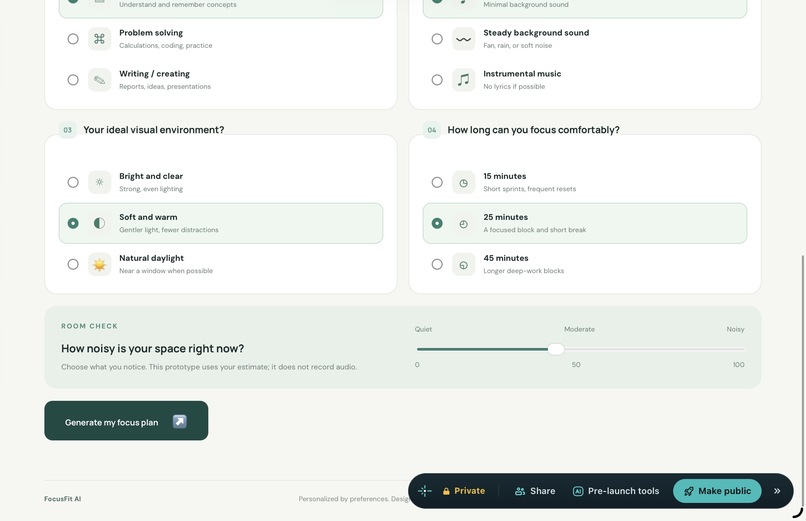This screenshot has height=521, width=806.
Task: Generate my focus plan
Action: [126, 421]
